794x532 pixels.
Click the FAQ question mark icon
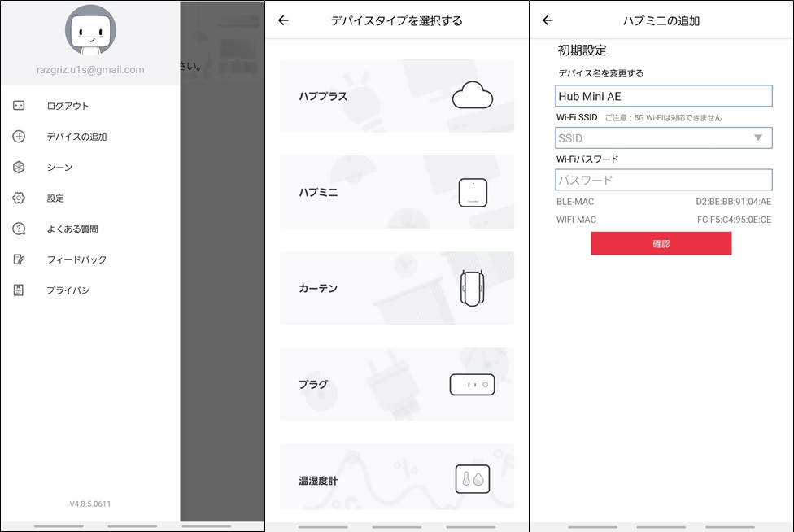pyautogui.click(x=19, y=229)
